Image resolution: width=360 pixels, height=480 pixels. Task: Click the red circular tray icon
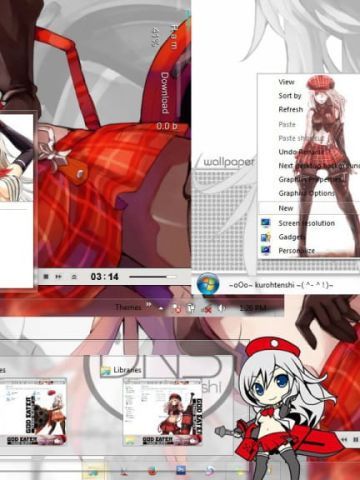177,309
